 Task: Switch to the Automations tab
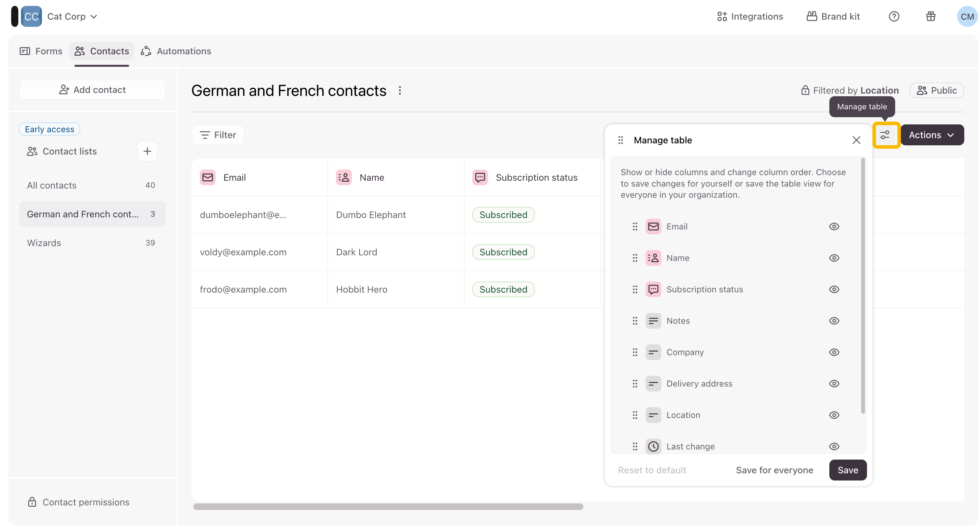click(x=176, y=51)
